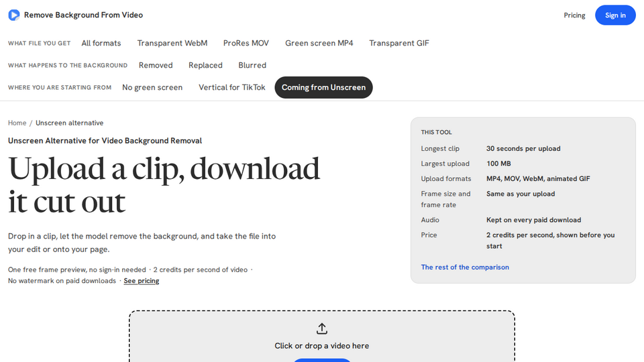Click the 'Upload a clip, download it cut out' headline
This screenshot has width=644, height=362.
164,185
